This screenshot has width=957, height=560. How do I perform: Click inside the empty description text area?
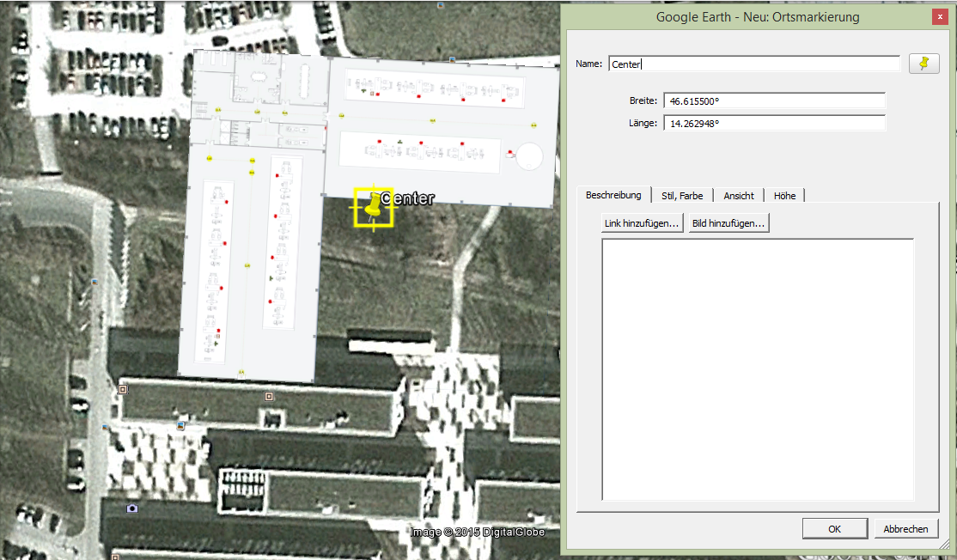tap(757, 369)
